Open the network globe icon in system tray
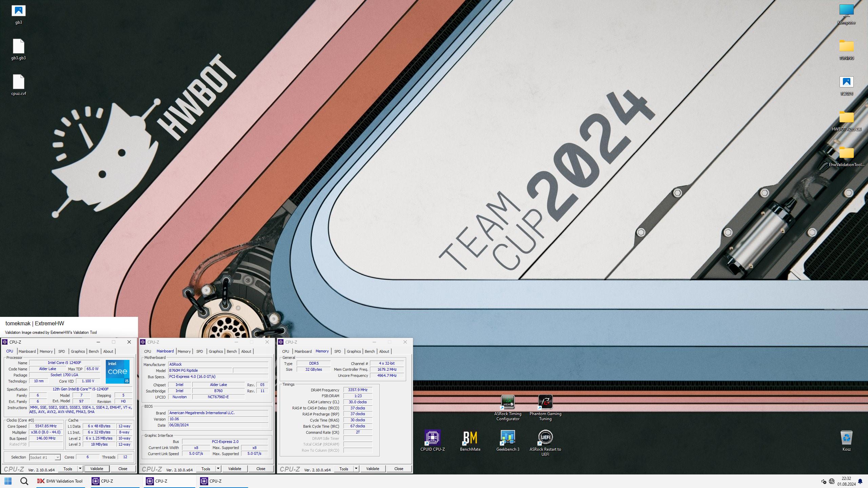The width and height of the screenshot is (868, 488). [832, 481]
